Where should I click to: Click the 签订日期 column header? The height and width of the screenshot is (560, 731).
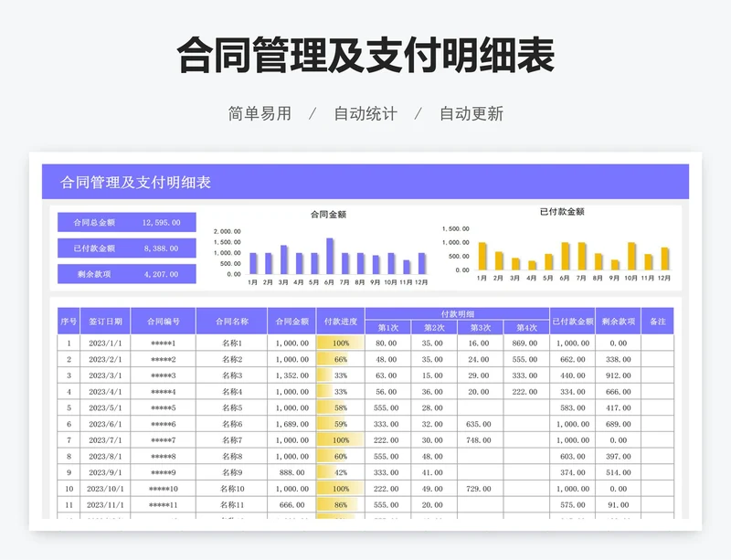[x=104, y=322]
